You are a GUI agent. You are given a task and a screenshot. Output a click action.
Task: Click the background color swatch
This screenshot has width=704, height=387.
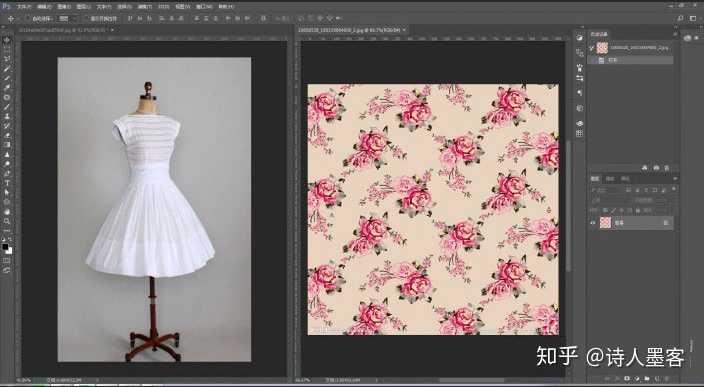(x=9, y=251)
